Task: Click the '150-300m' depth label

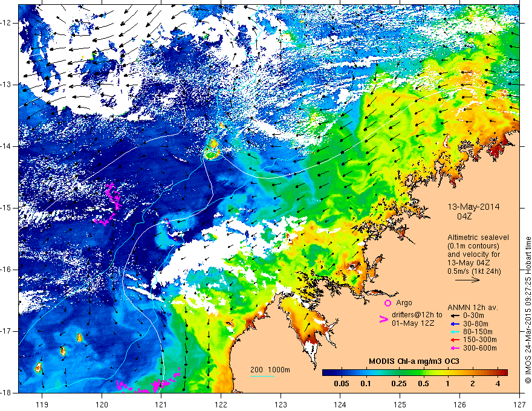Action: [x=480, y=340]
